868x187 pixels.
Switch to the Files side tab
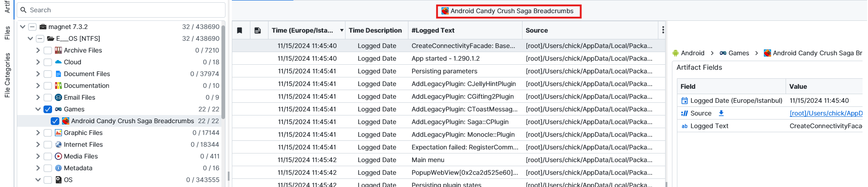click(7, 33)
